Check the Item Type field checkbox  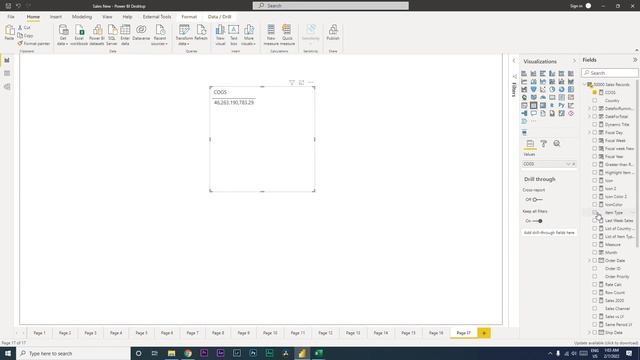[x=595, y=212]
